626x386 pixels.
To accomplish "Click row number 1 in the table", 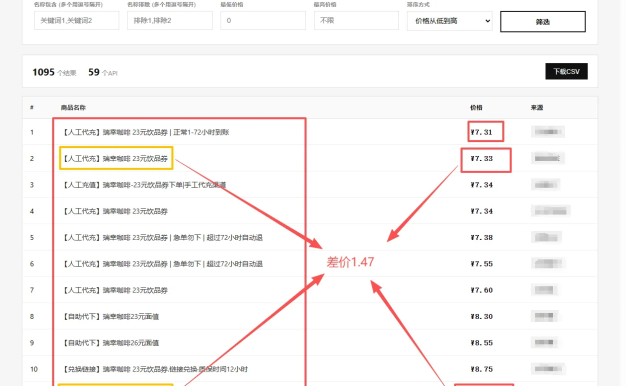I will (x=32, y=132).
